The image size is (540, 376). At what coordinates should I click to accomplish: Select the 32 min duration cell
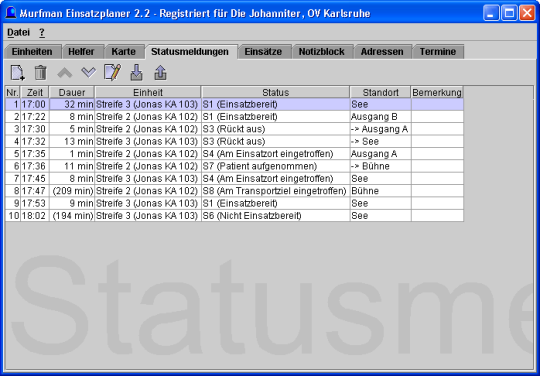point(72,104)
